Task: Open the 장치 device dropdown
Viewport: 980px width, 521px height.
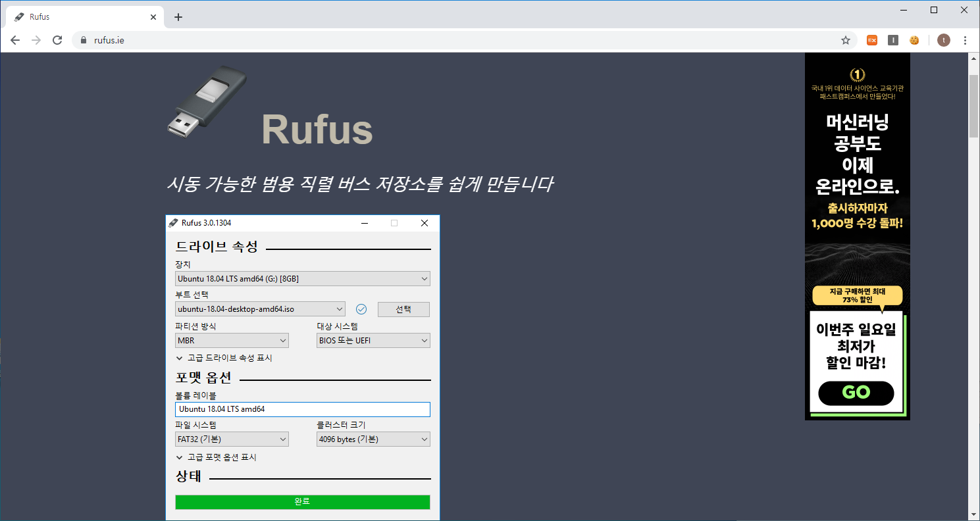Action: (x=303, y=279)
